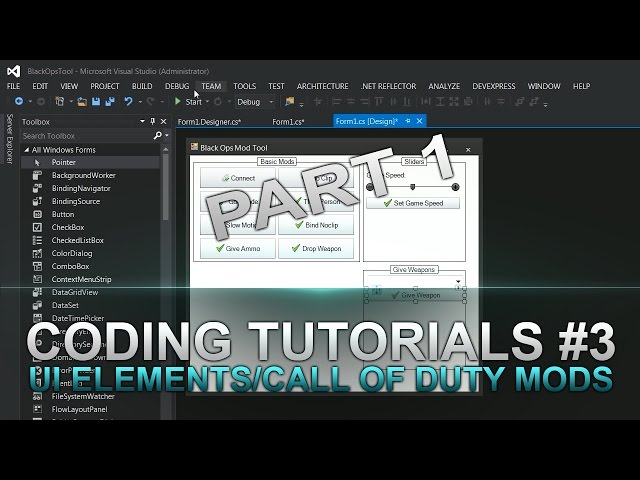Click the Save All toolbar icon
This screenshot has height=480, width=640.
(110, 102)
